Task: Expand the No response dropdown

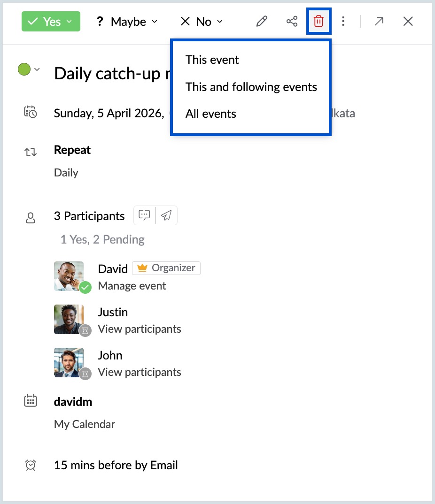Action: point(220,21)
